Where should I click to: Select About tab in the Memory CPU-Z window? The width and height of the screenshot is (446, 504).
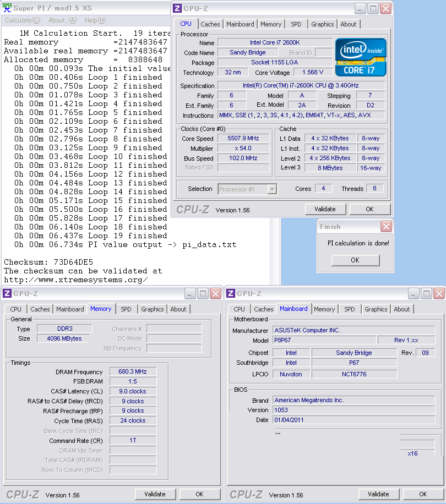pyautogui.click(x=178, y=309)
